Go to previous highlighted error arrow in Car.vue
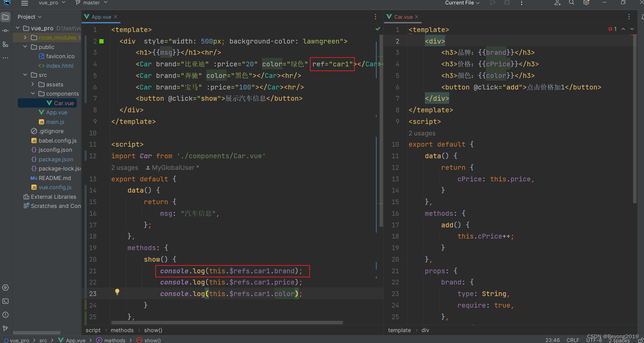The height and width of the screenshot is (343, 644). pos(623,29)
